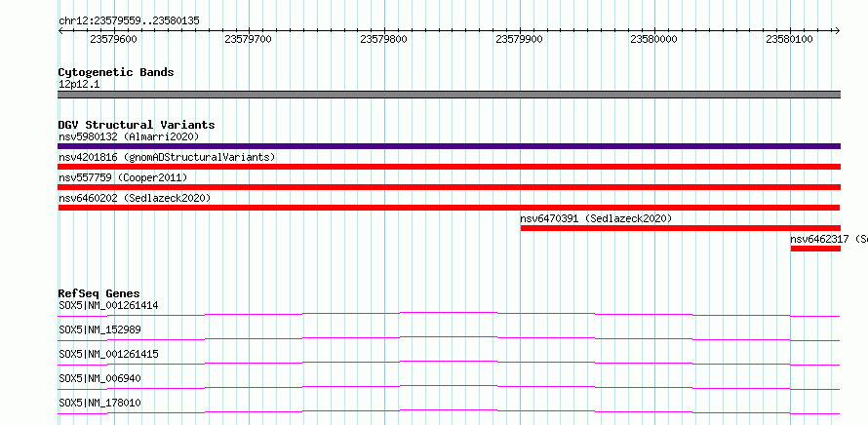This screenshot has height=425, width=868.
Task: Select the red nsv6470391 variant bar
Action: point(681,228)
